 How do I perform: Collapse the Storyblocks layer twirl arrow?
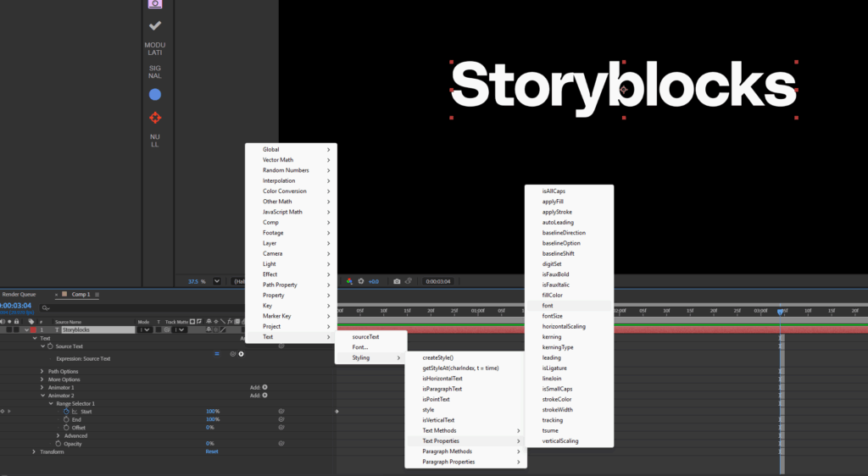26,329
